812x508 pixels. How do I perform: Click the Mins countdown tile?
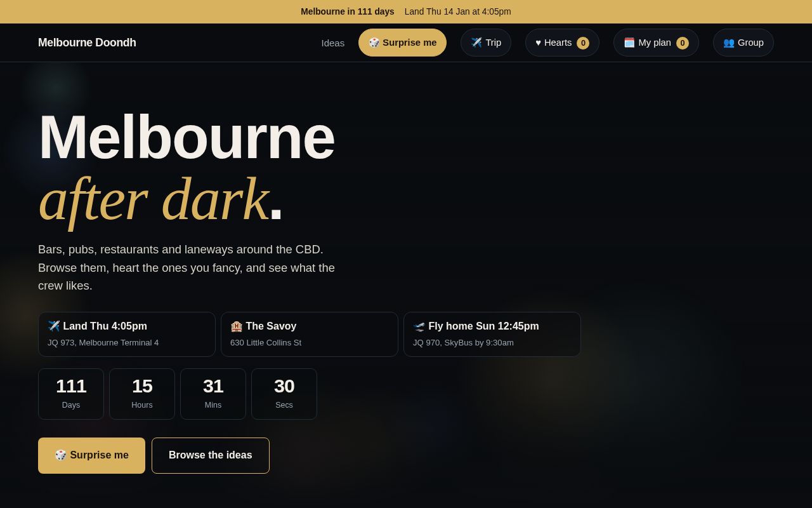213,394
